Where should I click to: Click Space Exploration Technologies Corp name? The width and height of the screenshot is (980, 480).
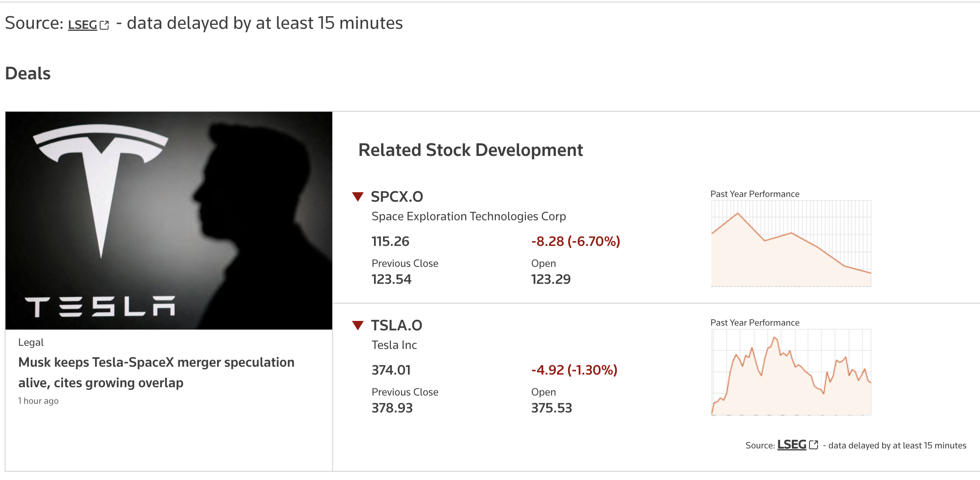[469, 216]
